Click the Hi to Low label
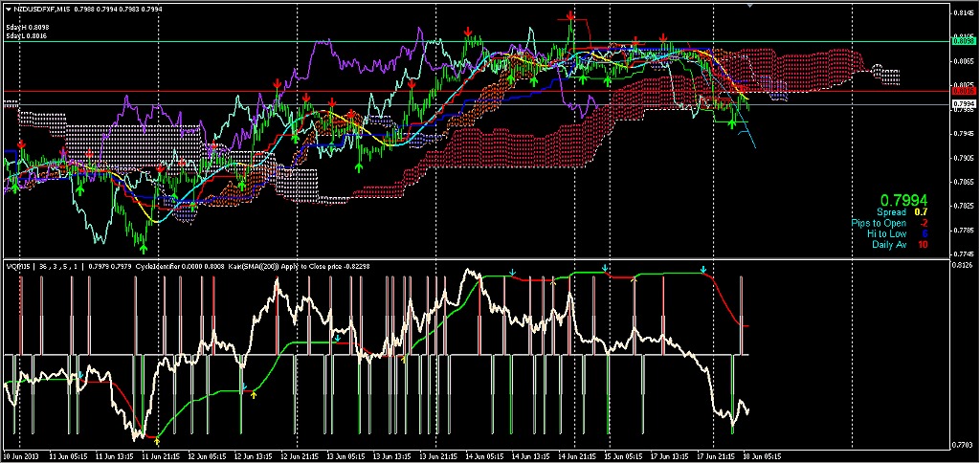Screen dimensions: 980x463 click(x=886, y=233)
